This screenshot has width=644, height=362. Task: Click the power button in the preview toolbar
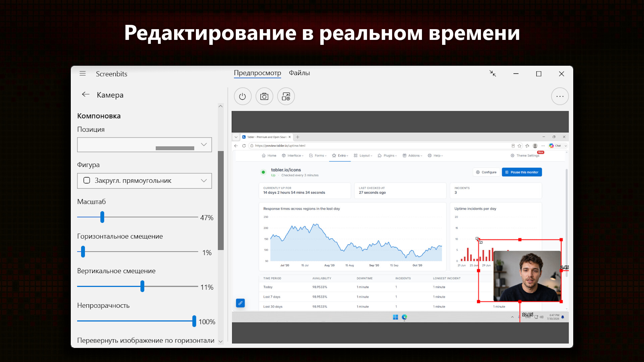243,97
